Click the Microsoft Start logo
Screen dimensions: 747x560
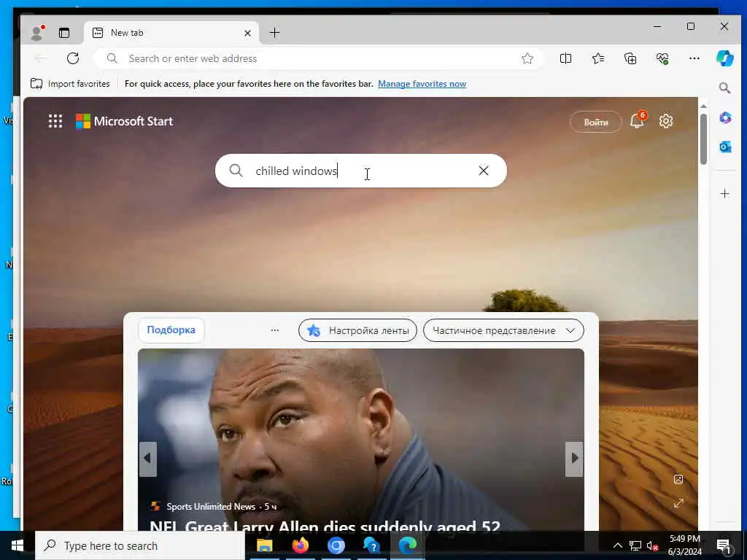[124, 121]
